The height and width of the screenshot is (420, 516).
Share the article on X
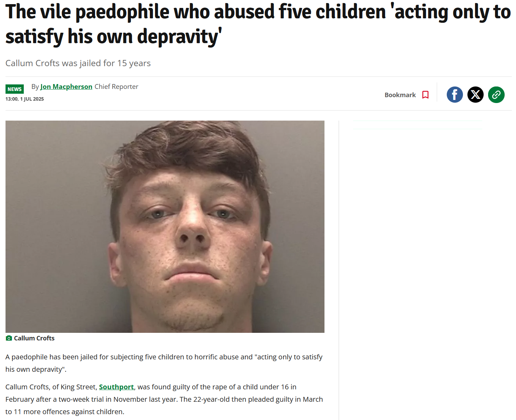[475, 94]
